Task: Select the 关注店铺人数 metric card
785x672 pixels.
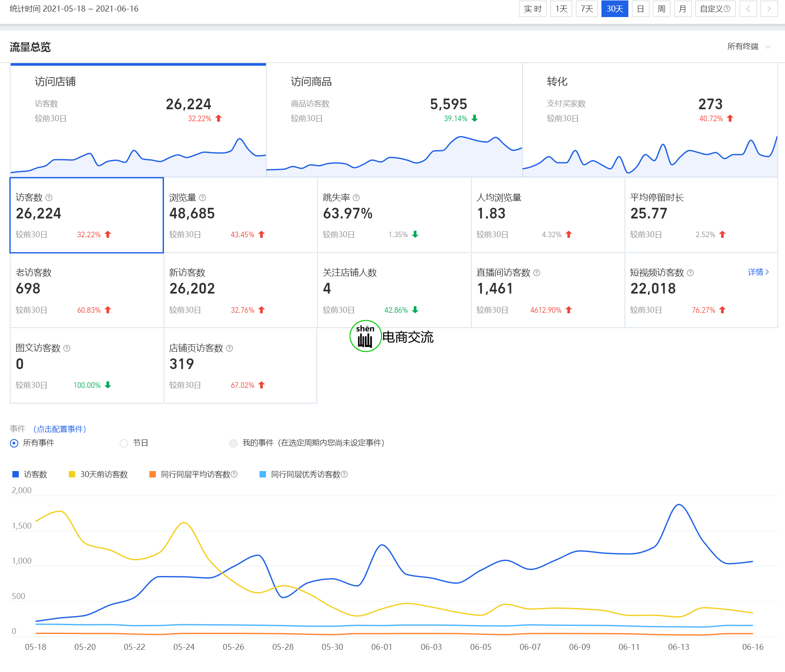Action: click(x=394, y=291)
